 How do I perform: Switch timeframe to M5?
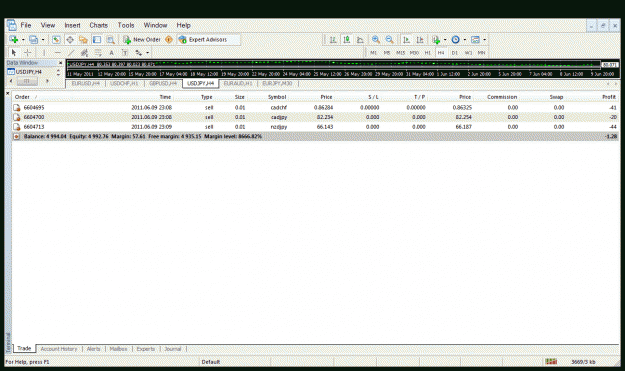coord(387,53)
